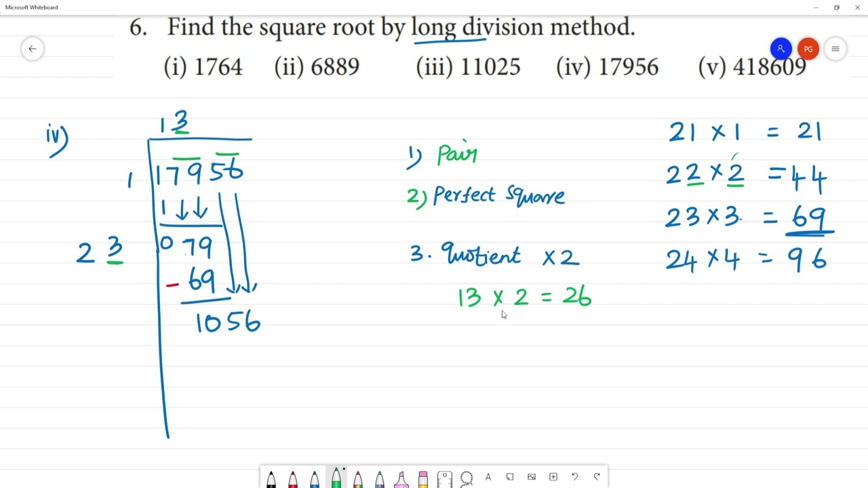Select the galaxy pen

[x=380, y=479]
